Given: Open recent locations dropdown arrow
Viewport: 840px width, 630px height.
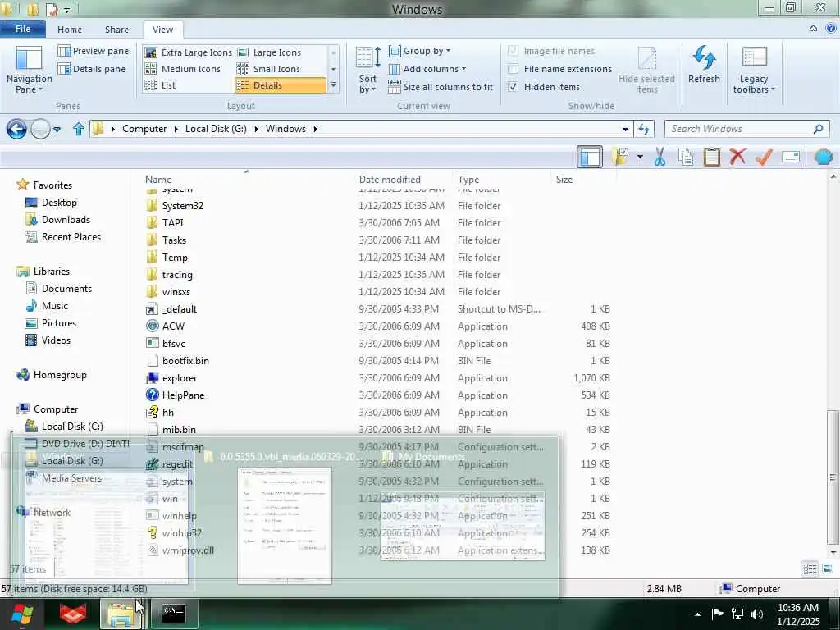Looking at the screenshot, I should [57, 129].
